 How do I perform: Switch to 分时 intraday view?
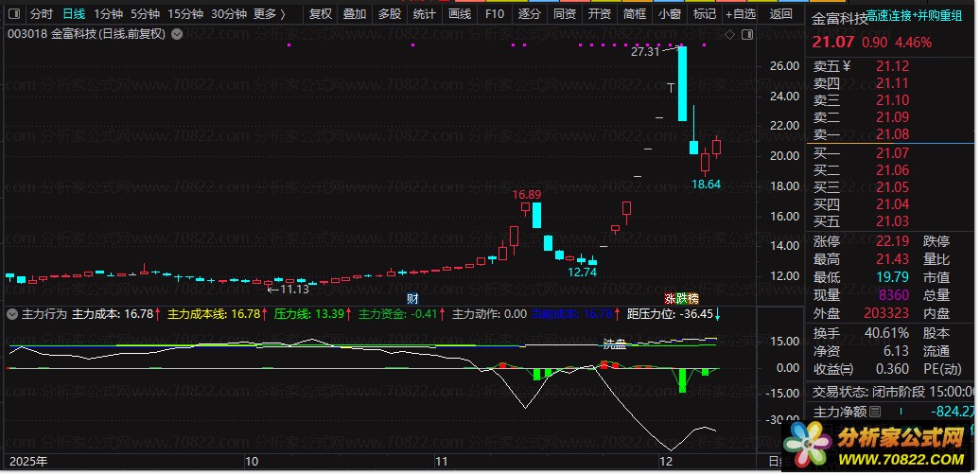42,14
